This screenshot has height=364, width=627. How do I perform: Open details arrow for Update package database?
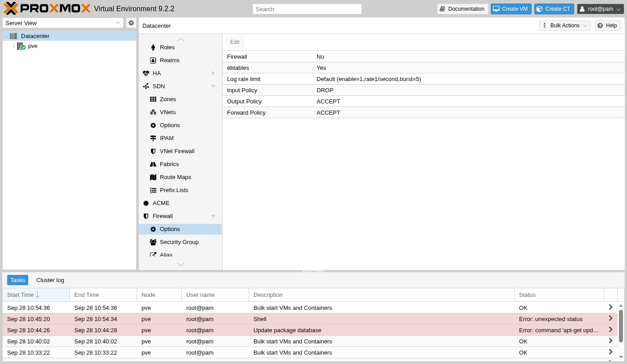(610, 330)
